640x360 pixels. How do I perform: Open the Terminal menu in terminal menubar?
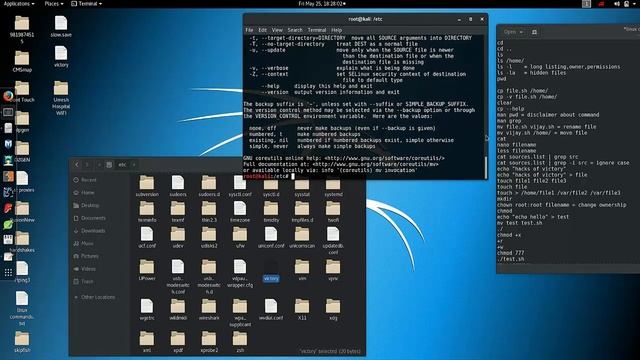tap(317, 30)
